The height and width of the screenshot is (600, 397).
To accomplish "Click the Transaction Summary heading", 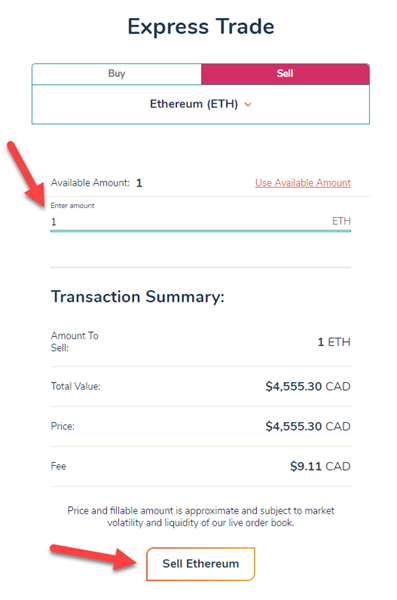I will tap(137, 297).
